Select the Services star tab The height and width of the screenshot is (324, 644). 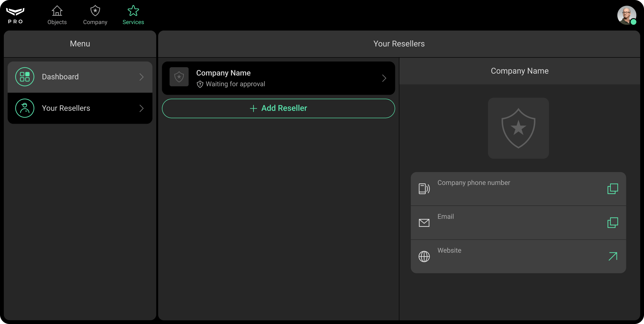pyautogui.click(x=133, y=15)
